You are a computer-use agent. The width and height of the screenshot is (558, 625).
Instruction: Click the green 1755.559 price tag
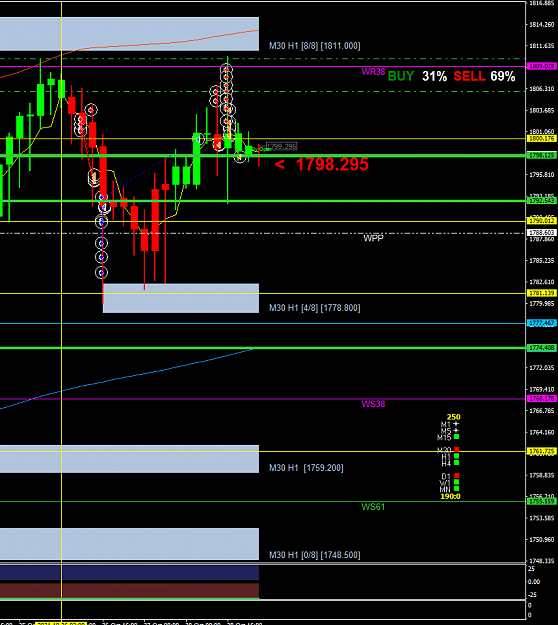click(541, 501)
